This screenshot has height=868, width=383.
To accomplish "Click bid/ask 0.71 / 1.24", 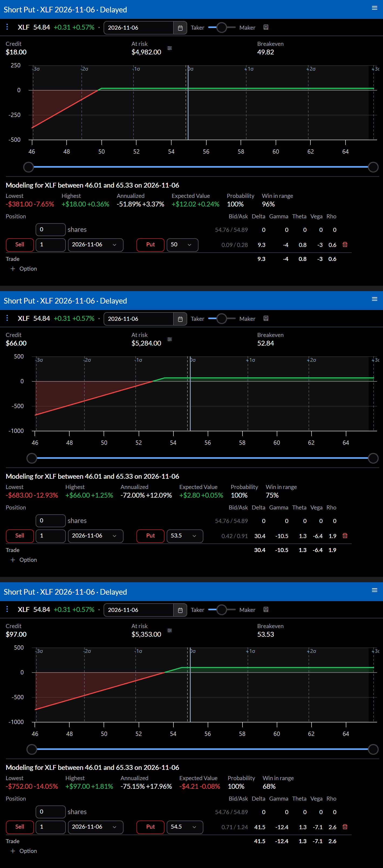I will 234,827.
